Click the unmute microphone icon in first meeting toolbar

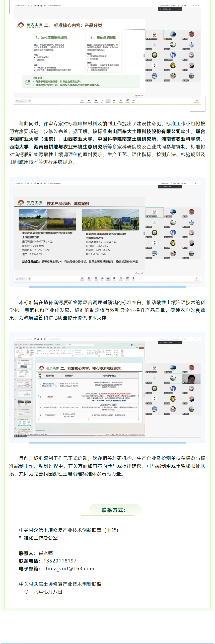pos(82,101)
